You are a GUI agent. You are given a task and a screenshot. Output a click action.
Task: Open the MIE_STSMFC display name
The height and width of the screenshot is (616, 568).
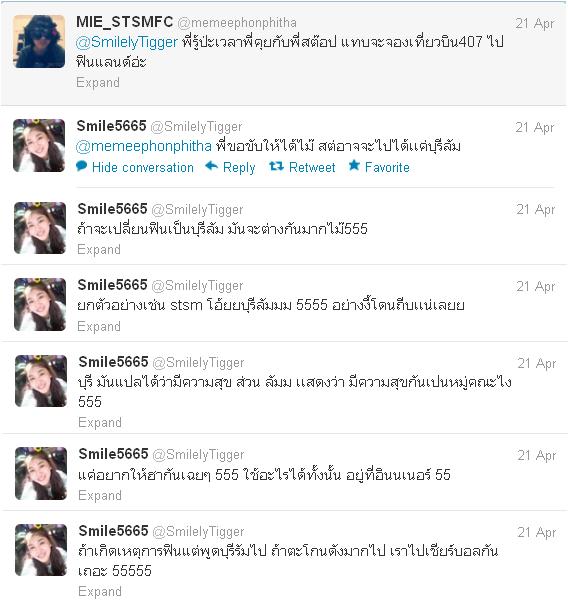pyautogui.click(x=125, y=22)
